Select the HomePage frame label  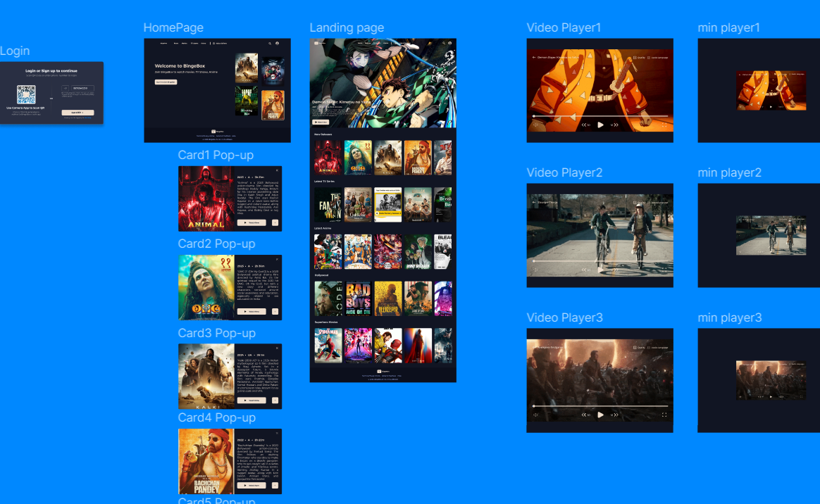click(x=173, y=27)
